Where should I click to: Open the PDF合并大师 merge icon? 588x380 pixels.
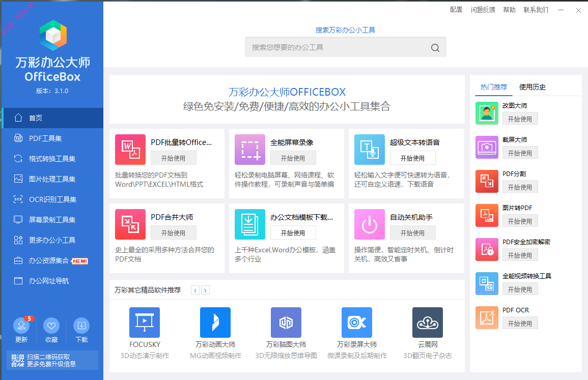(130, 224)
